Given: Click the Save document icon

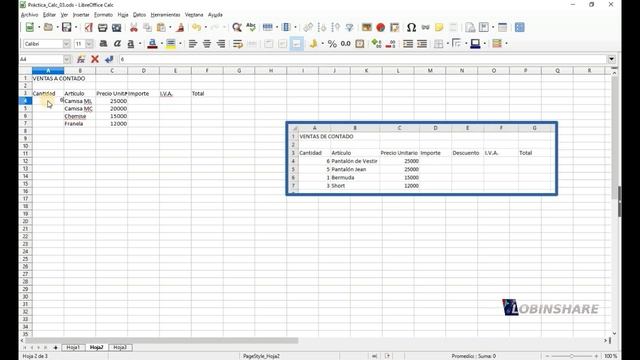Looking at the screenshot, I should coord(66,27).
